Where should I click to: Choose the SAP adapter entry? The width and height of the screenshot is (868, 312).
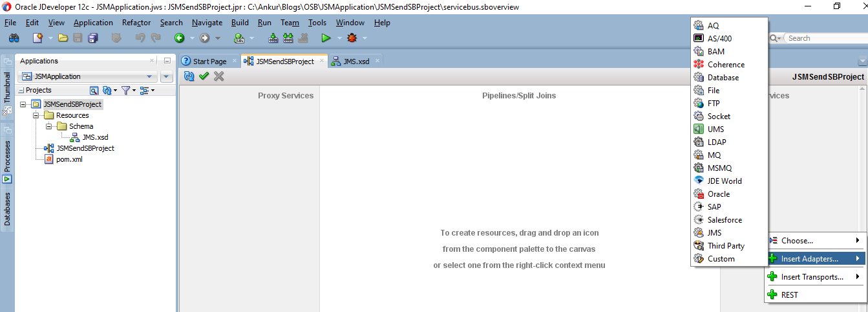coord(714,207)
